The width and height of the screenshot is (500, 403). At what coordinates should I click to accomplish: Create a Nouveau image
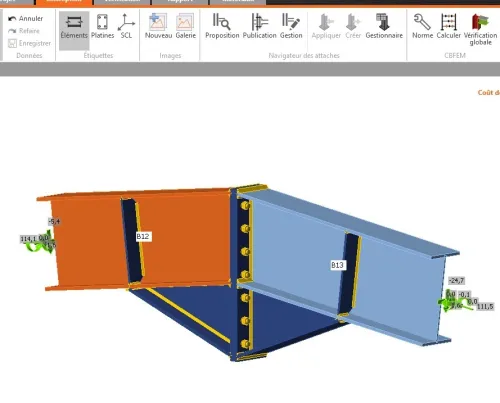(x=158, y=27)
